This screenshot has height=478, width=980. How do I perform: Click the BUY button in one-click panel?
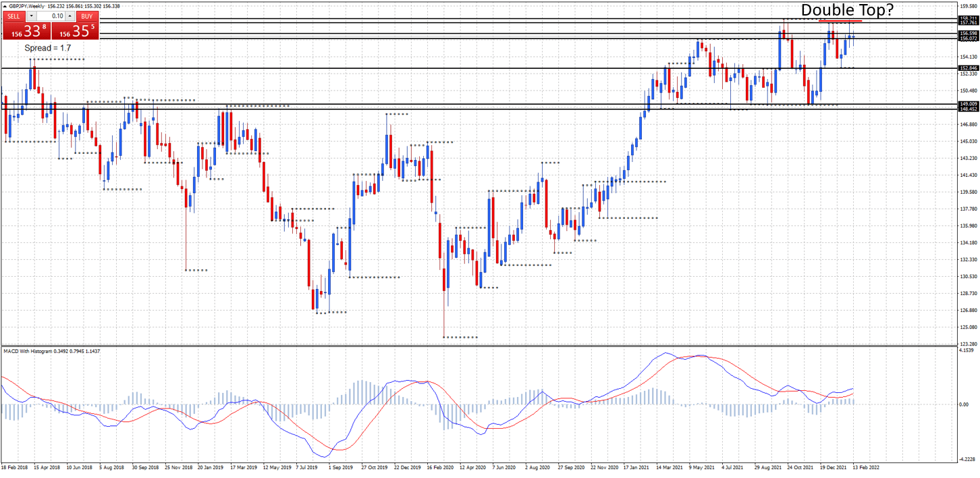tap(86, 16)
